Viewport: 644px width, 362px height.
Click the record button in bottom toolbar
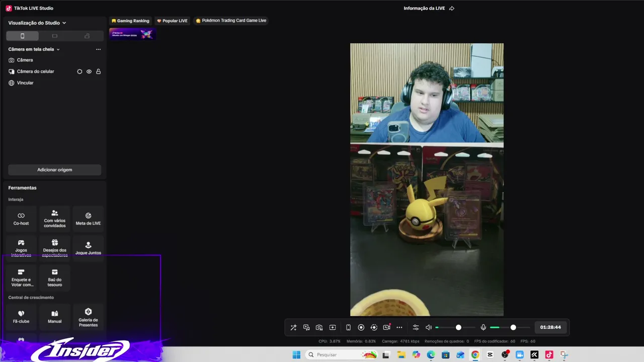coord(361,327)
